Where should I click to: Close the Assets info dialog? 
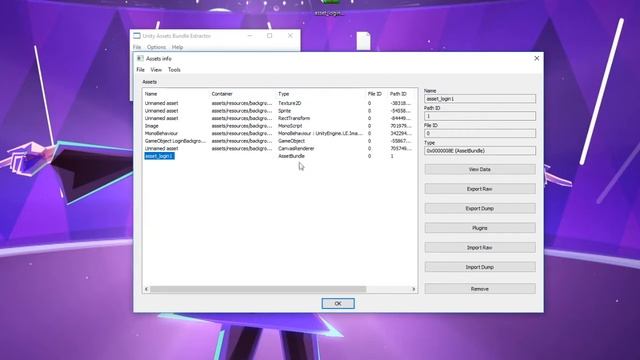[x=536, y=58]
